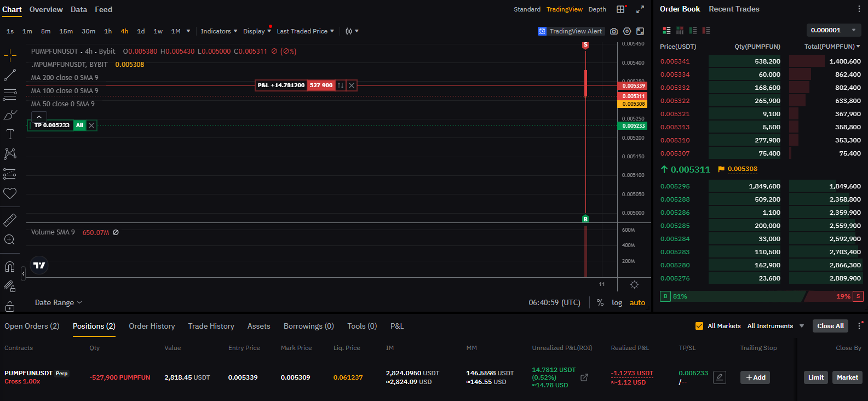Image resolution: width=868 pixels, height=401 pixels.
Task: Open the All Instruments filter dropdown
Action: pyautogui.click(x=775, y=326)
